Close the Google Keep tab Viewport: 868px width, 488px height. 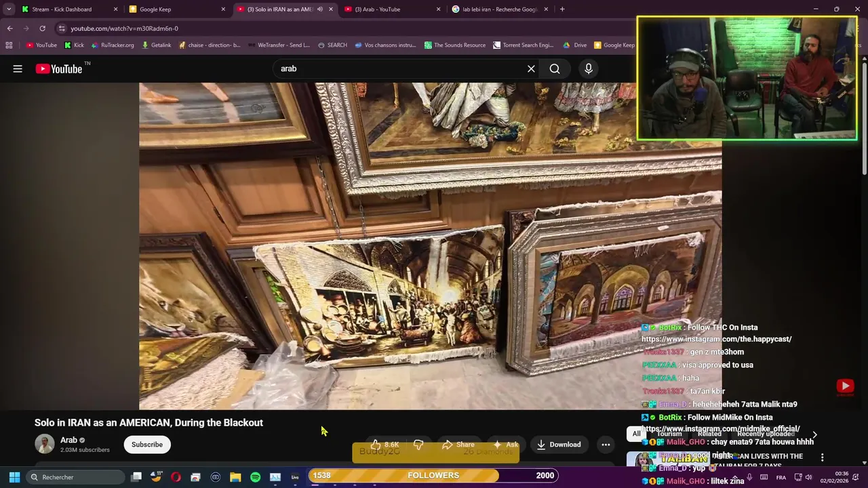[x=223, y=9]
